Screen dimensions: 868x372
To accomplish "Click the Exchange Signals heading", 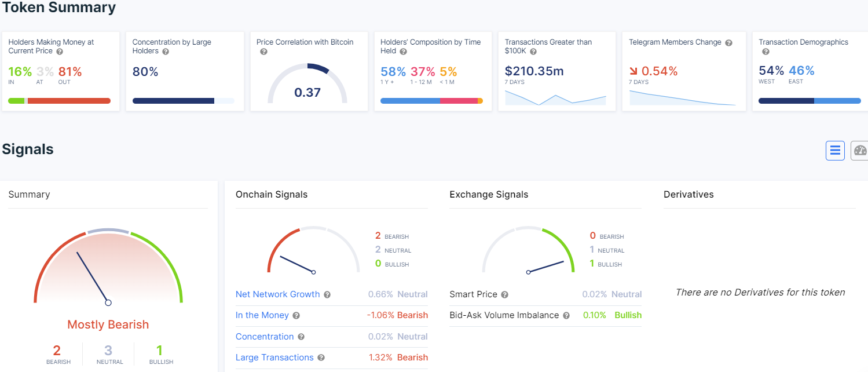I will click(489, 195).
